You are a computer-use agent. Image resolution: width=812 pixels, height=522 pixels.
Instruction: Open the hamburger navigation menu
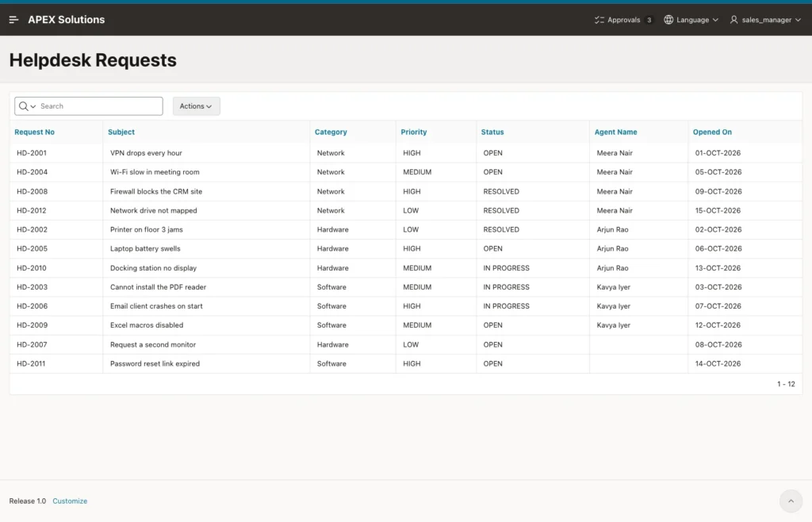point(14,20)
